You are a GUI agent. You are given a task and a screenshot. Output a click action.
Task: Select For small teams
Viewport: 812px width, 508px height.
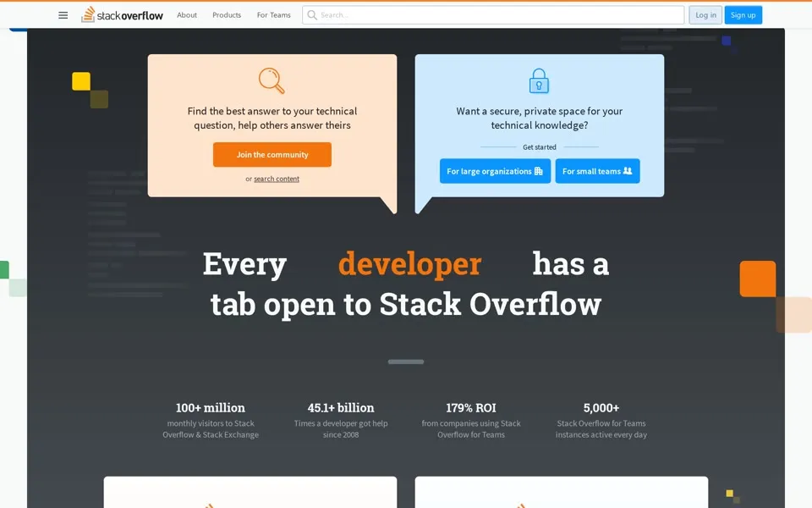(x=598, y=171)
